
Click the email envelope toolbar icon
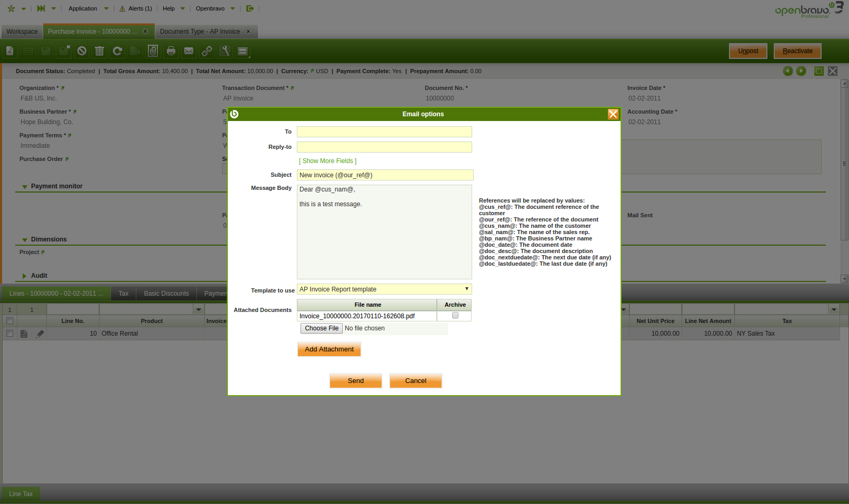pos(188,51)
